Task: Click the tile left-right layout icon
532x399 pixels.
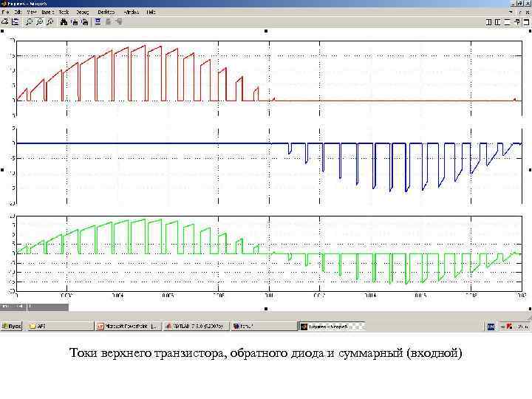Action: pos(489,22)
